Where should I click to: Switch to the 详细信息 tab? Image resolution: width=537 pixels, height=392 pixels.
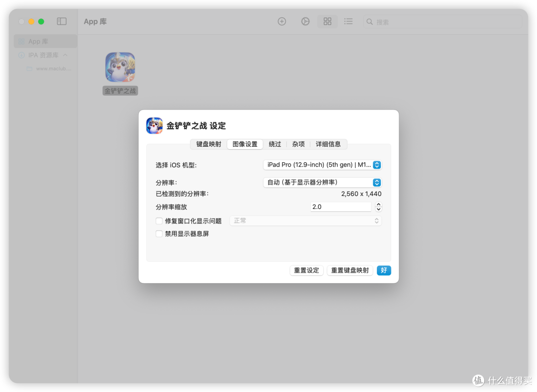(x=328, y=144)
